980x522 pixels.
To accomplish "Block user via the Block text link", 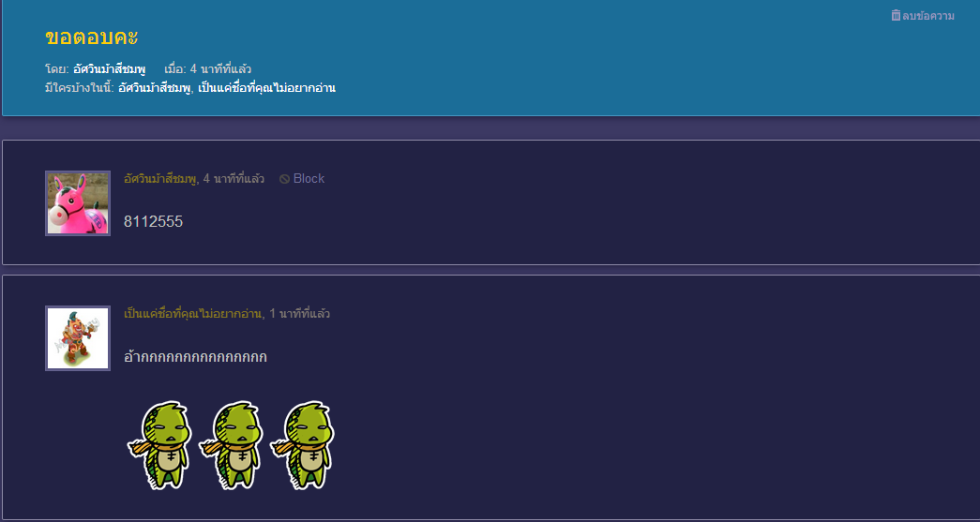I will [309, 179].
